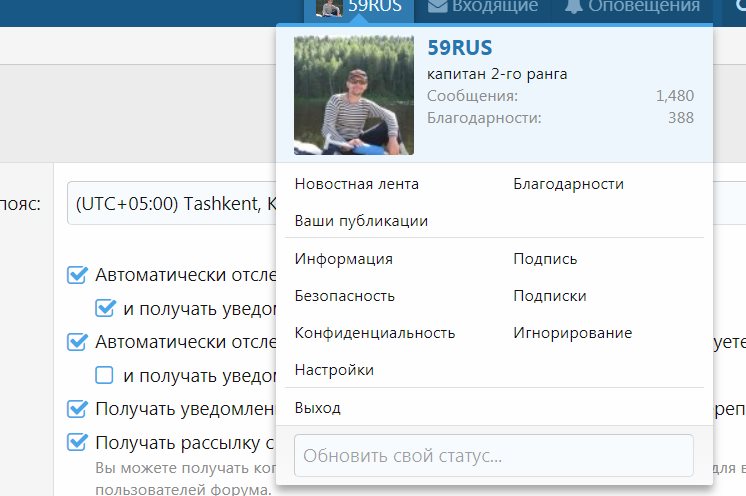The height and width of the screenshot is (496, 746).
Task: Uncheck the first checked 'и получать уведом' sub-option
Action: [x=105, y=309]
